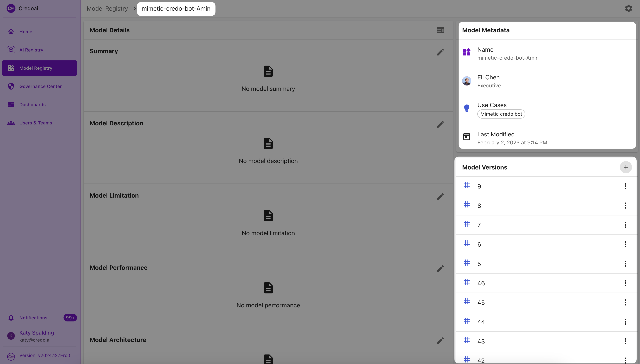Screen dimensions: 640x364
Task: Open options menu for version 6
Action: 626,244
